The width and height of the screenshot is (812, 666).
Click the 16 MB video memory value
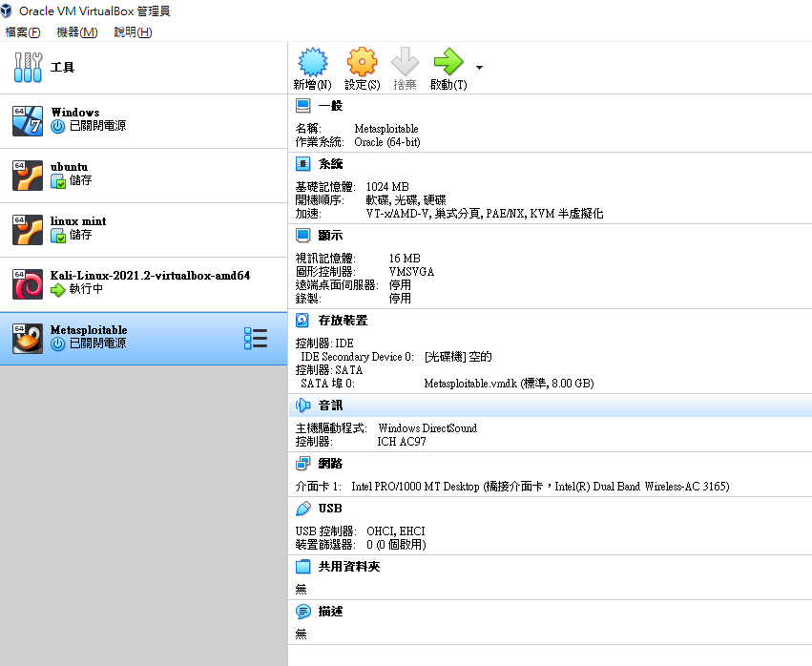pos(405,258)
